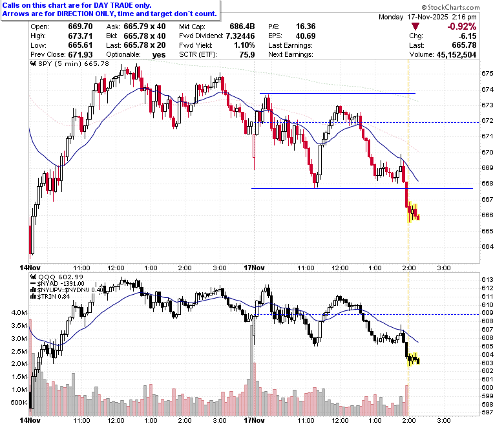Click the SPY chart type icon
The height and width of the screenshot is (426, 504).
(x=33, y=63)
